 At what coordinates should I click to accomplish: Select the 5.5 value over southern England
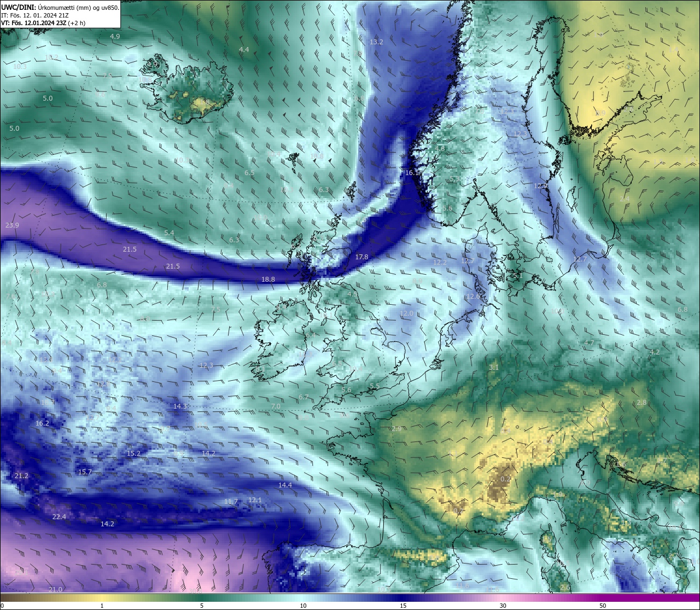(375, 386)
